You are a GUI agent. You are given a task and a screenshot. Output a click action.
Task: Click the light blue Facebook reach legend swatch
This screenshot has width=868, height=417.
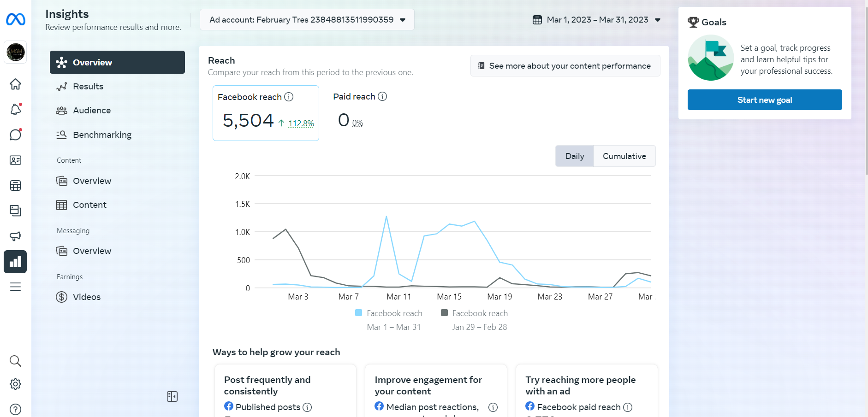(359, 313)
